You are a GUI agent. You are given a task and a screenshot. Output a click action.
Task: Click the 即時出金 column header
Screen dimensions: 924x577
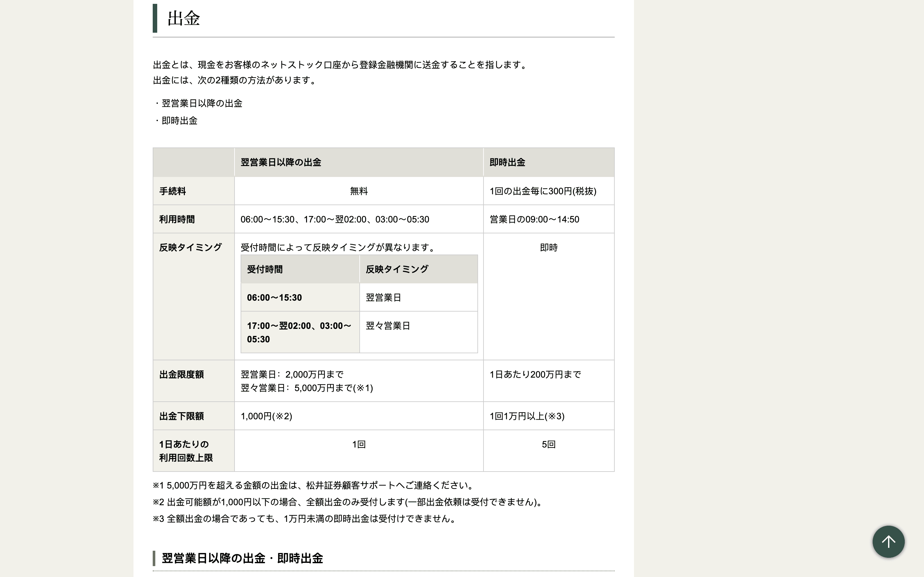coord(507,162)
